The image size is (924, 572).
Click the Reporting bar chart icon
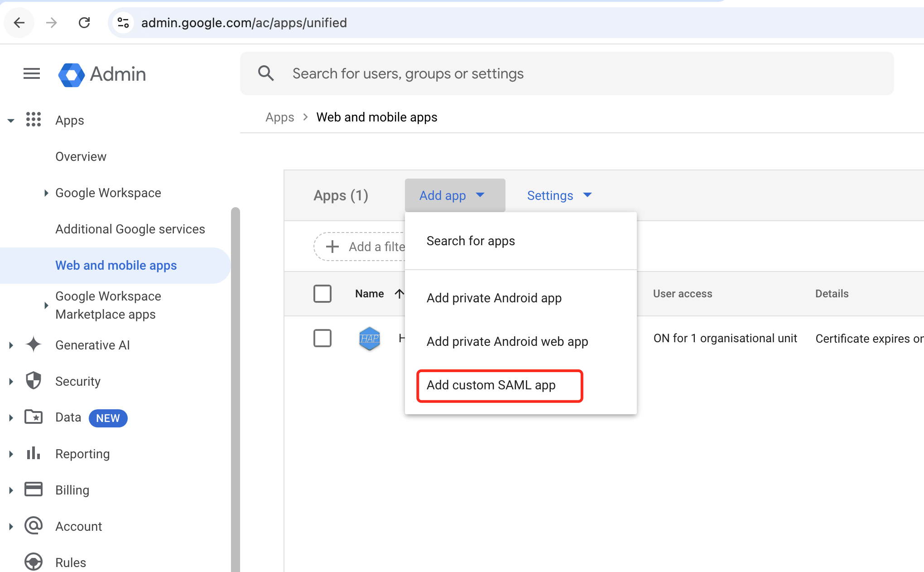34,453
